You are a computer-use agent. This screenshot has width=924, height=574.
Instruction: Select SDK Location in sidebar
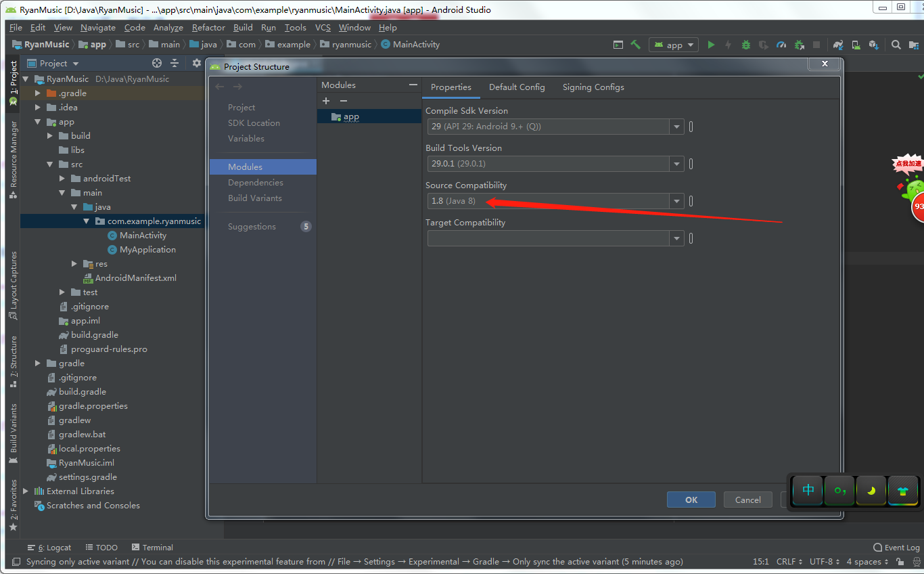[254, 123]
